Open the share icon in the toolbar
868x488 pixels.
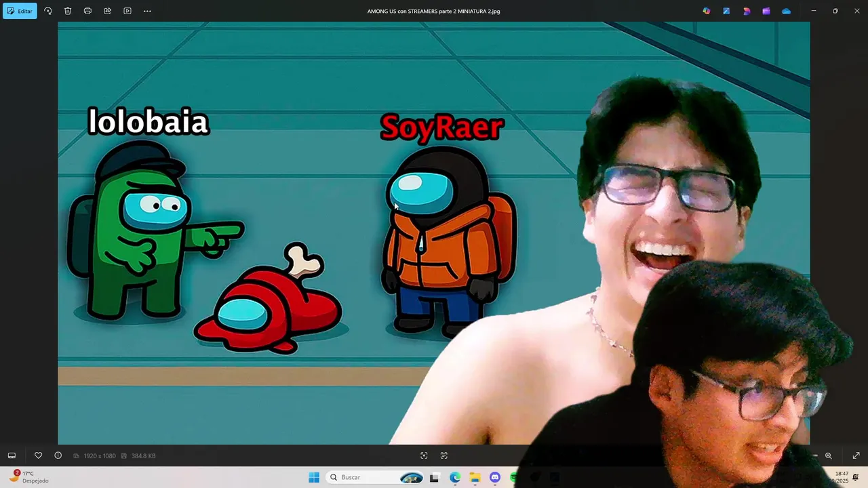coord(107,11)
